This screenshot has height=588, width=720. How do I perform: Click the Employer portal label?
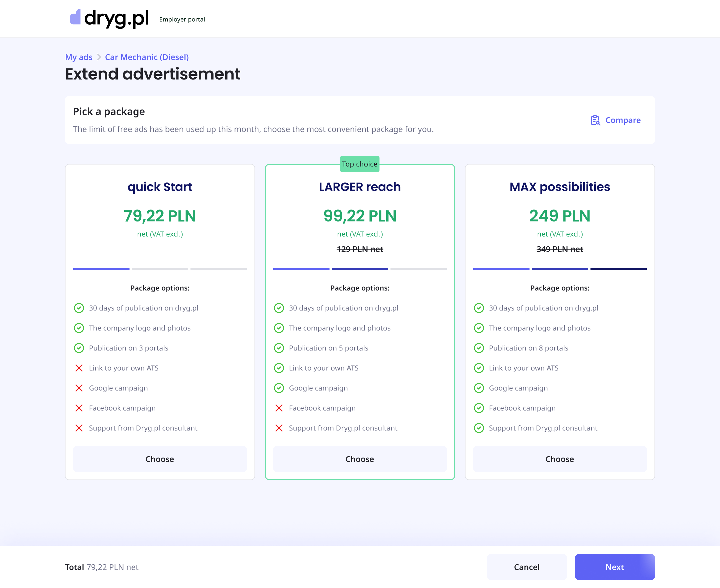(x=182, y=20)
